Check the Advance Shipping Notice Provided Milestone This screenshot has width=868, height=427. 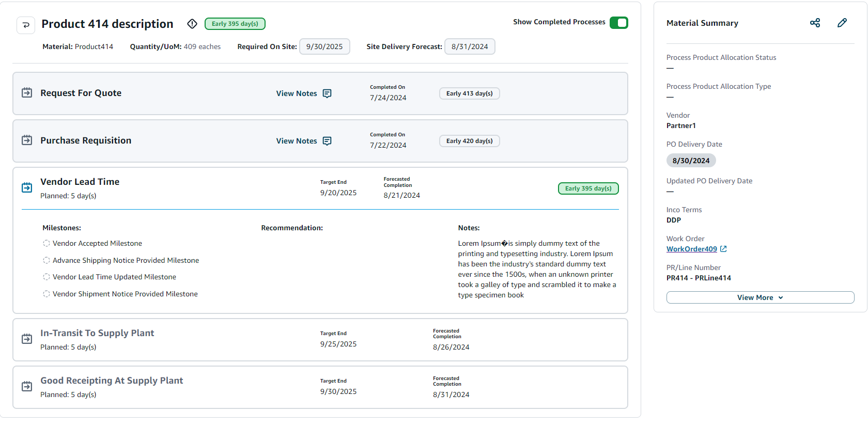(x=47, y=260)
